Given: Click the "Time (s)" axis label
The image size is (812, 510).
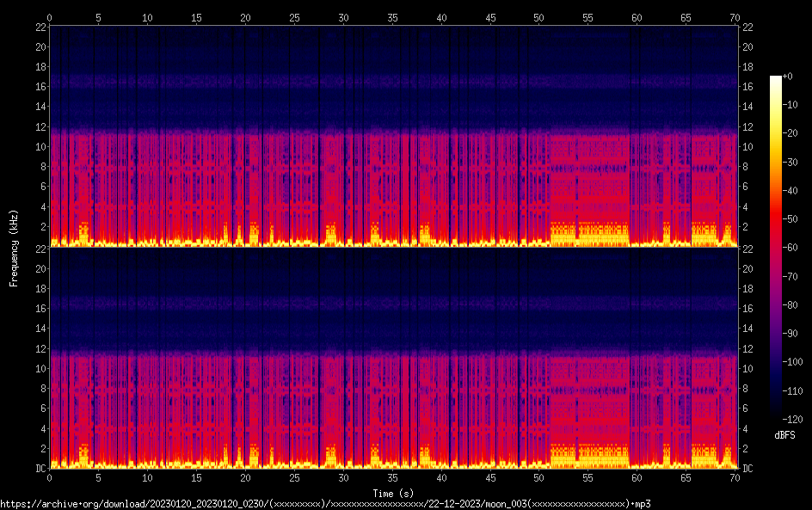Looking at the screenshot, I should [x=392, y=493].
